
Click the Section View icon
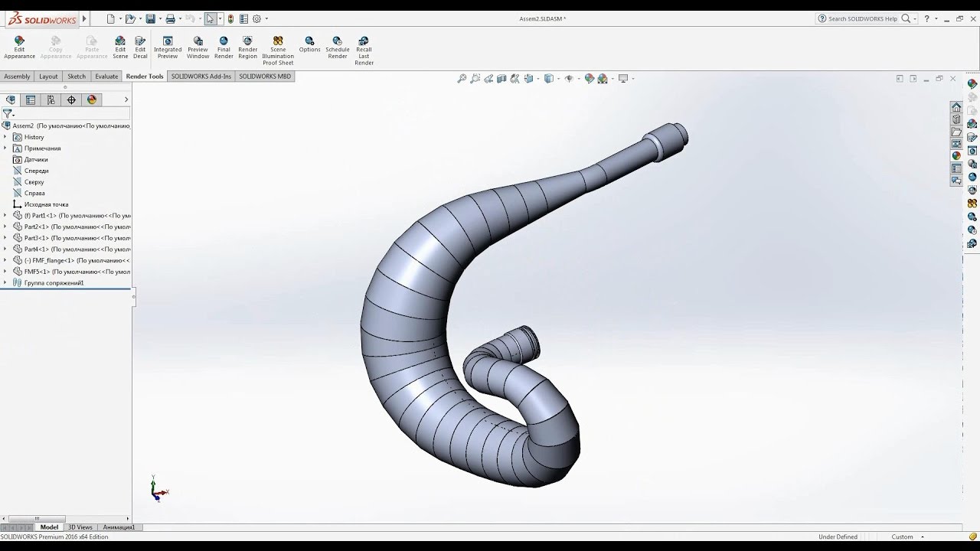(x=501, y=78)
